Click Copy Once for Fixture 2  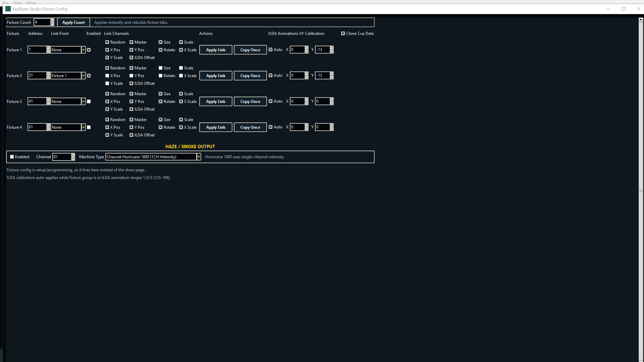(x=250, y=76)
